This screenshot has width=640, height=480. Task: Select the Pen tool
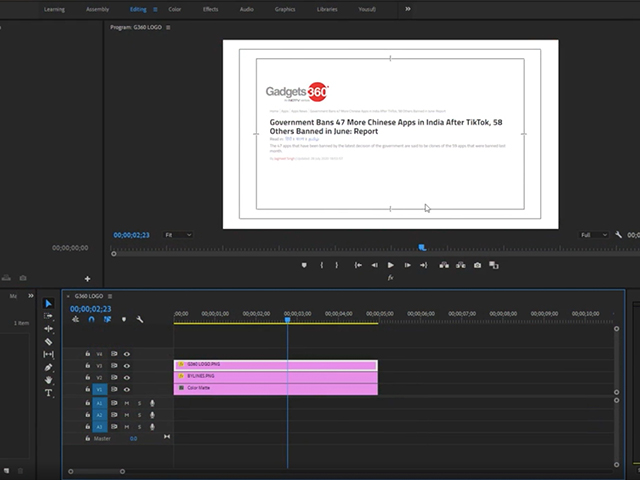pos(48,367)
